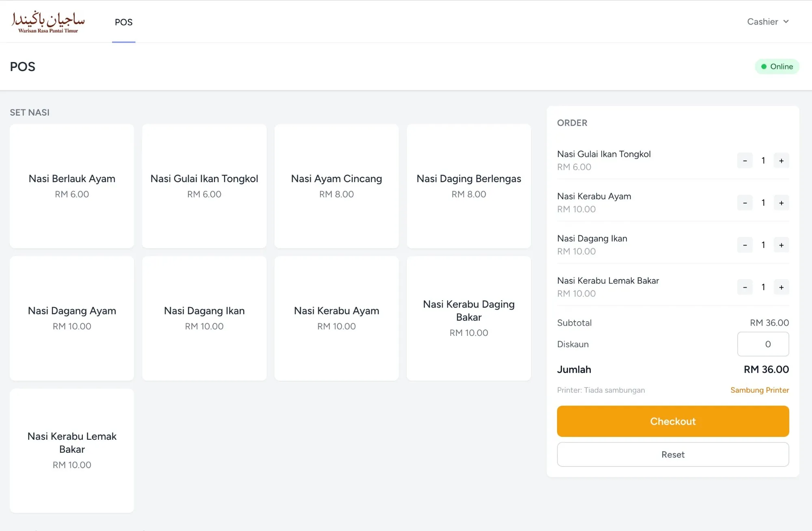Add Nasi Ayam Cincang to the order

tap(337, 186)
